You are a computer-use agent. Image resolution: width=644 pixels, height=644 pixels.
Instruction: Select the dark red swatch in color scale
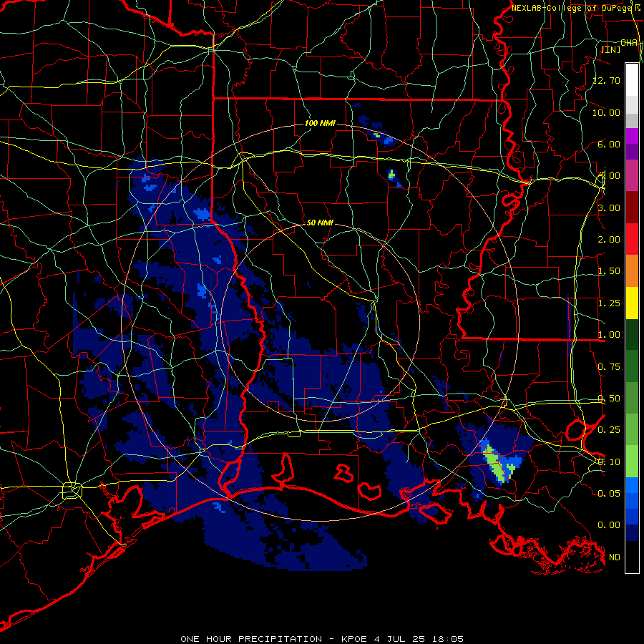point(632,208)
